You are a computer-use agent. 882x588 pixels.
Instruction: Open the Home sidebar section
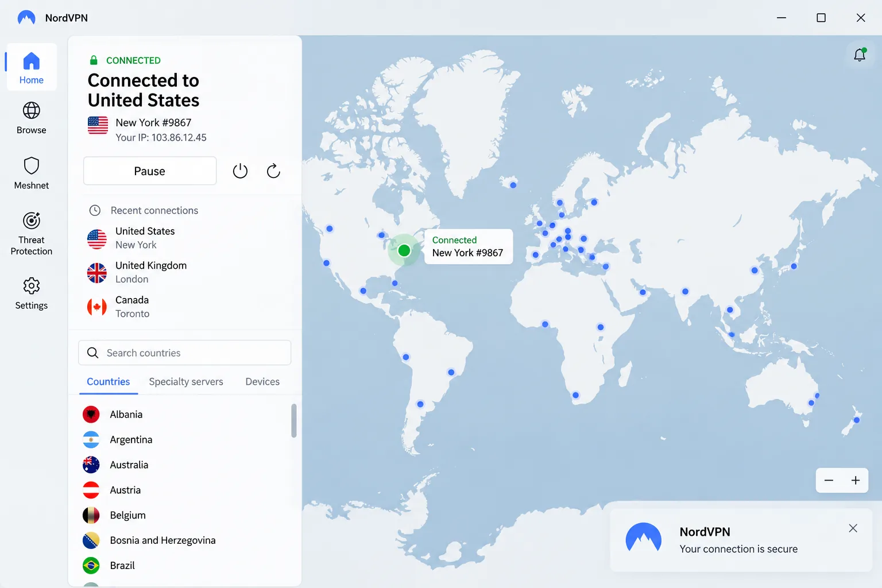pyautogui.click(x=32, y=67)
